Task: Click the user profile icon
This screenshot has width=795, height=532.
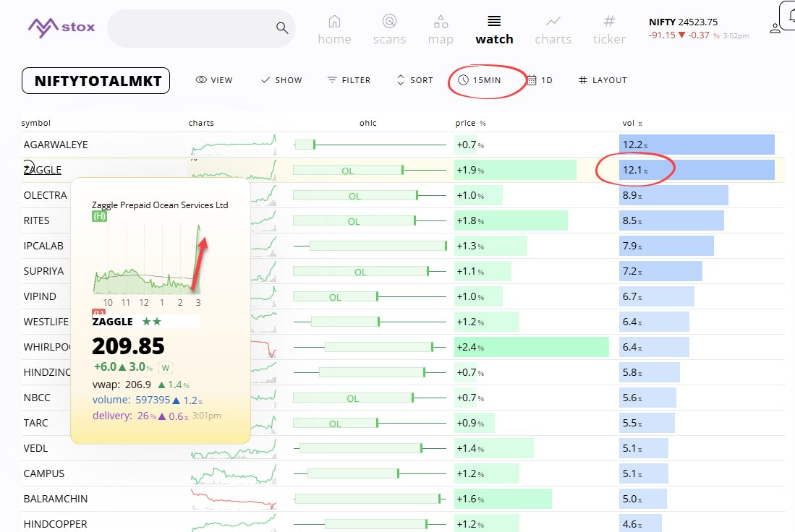Action: click(775, 28)
